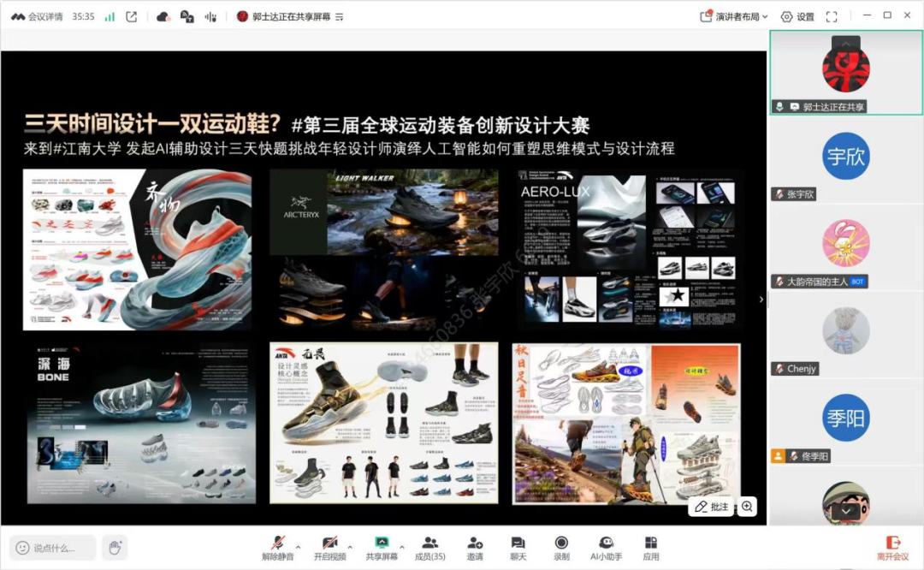Viewport: 924px width, 570px height.
Task: Open 设置 settings
Action: tap(797, 16)
